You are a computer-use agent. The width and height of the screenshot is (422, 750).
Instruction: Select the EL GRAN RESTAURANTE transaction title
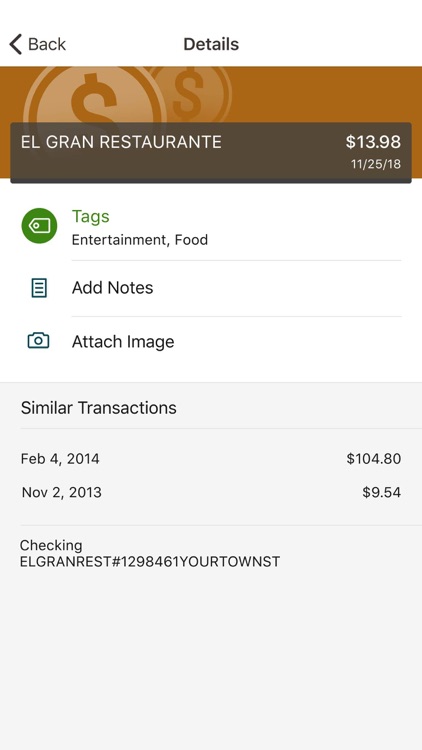[121, 143]
